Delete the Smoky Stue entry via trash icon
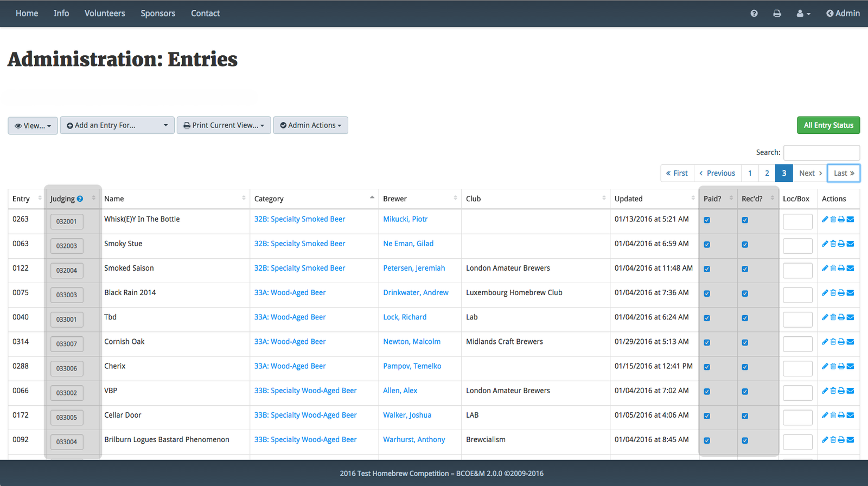The width and height of the screenshot is (868, 486). (833, 244)
